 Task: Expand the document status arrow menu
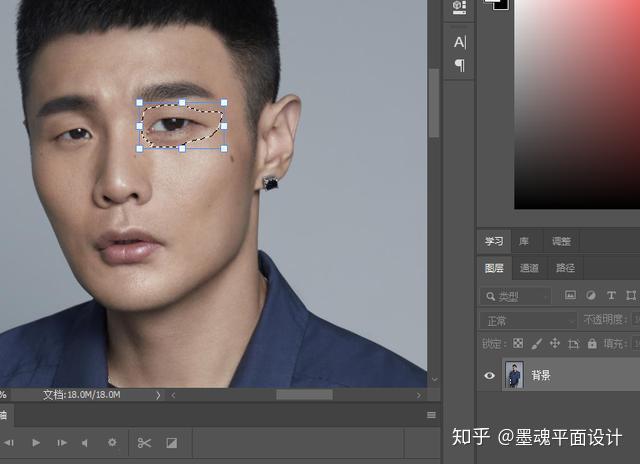point(158,395)
